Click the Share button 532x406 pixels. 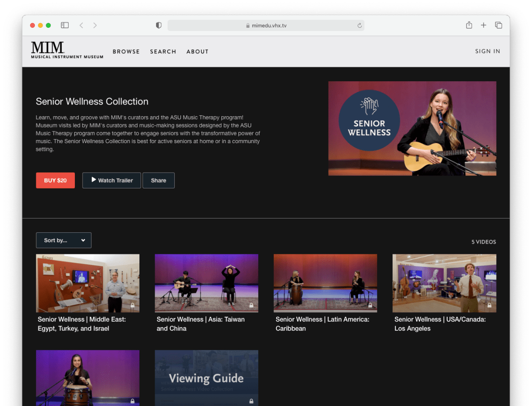159,180
